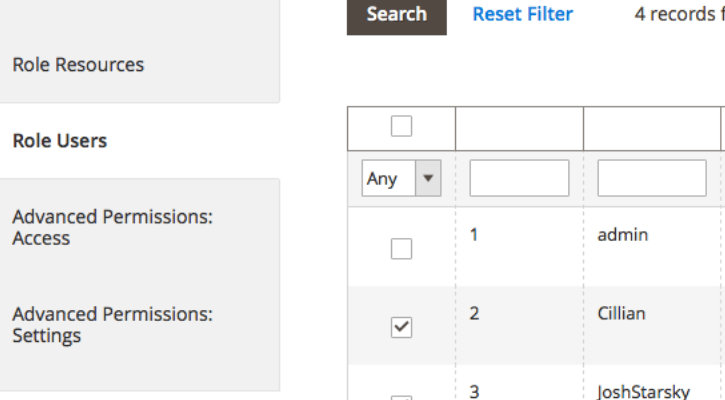The height and width of the screenshot is (400, 725).
Task: Click the Reset Filter link
Action: pos(522,14)
